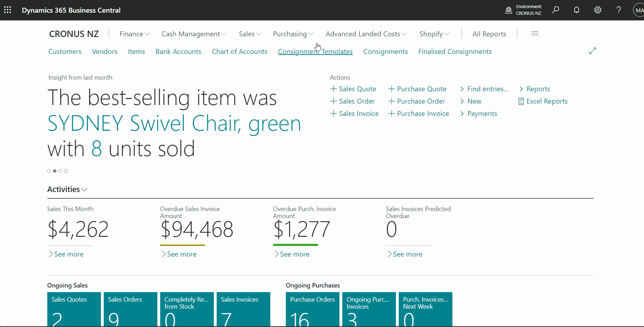
Task: Click the Excel Reports document icon
Action: (521, 101)
